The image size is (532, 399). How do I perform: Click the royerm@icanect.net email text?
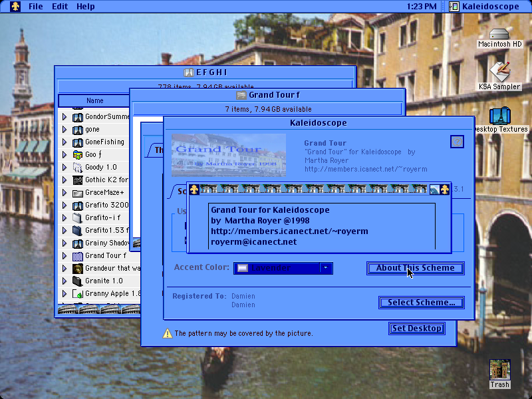(x=254, y=242)
